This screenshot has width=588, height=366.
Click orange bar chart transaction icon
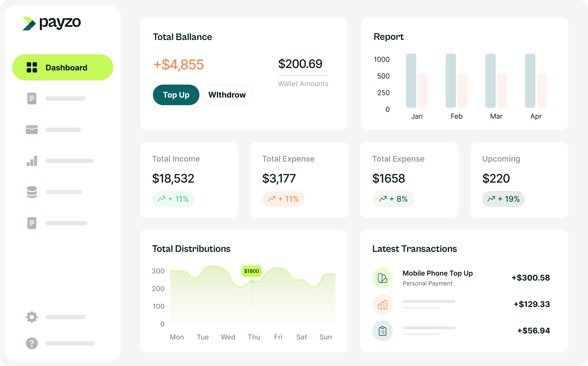tap(382, 304)
